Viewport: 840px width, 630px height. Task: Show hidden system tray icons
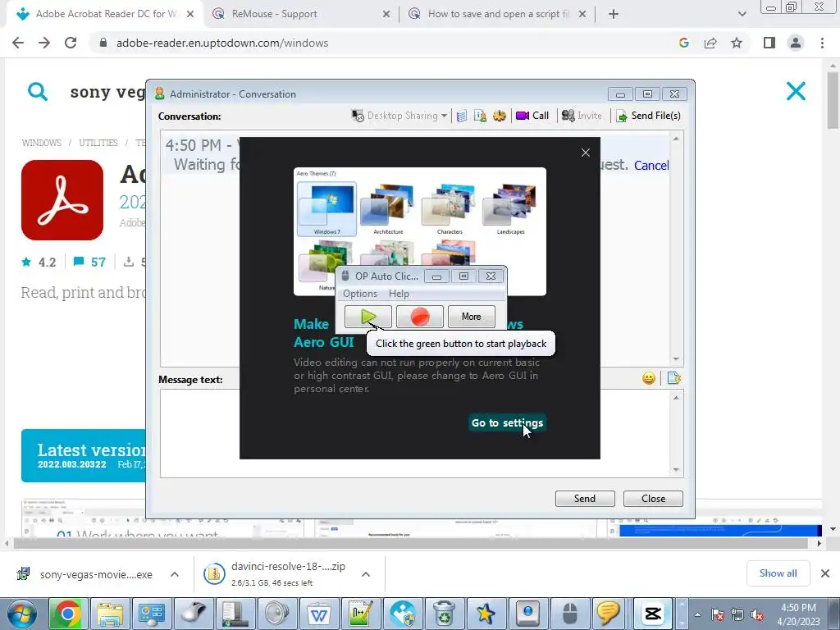click(697, 614)
